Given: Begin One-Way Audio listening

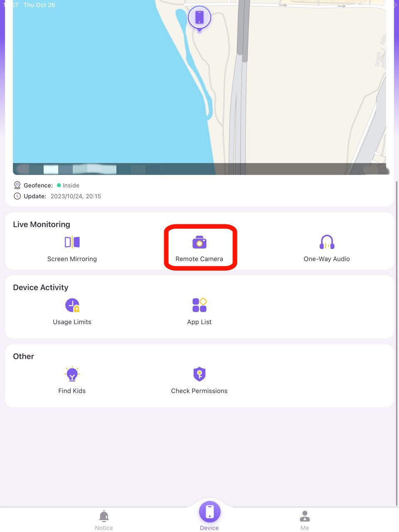Looking at the screenshot, I should [x=327, y=247].
